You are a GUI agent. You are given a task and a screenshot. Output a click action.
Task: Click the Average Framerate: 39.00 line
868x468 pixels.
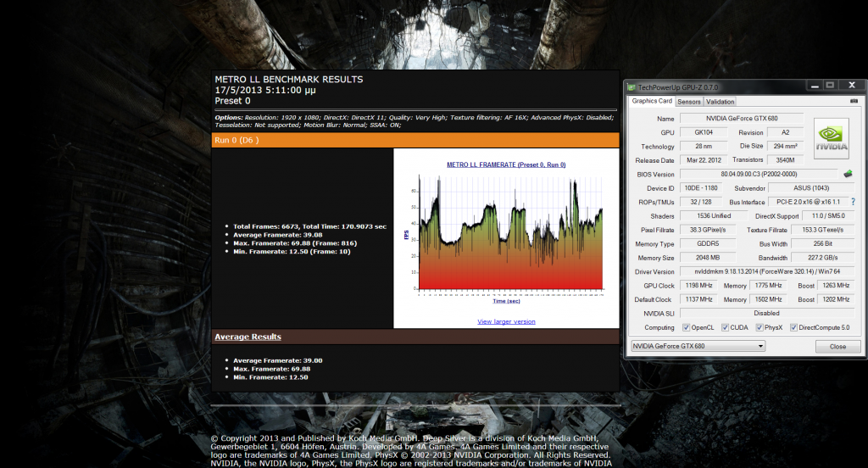[277, 360]
